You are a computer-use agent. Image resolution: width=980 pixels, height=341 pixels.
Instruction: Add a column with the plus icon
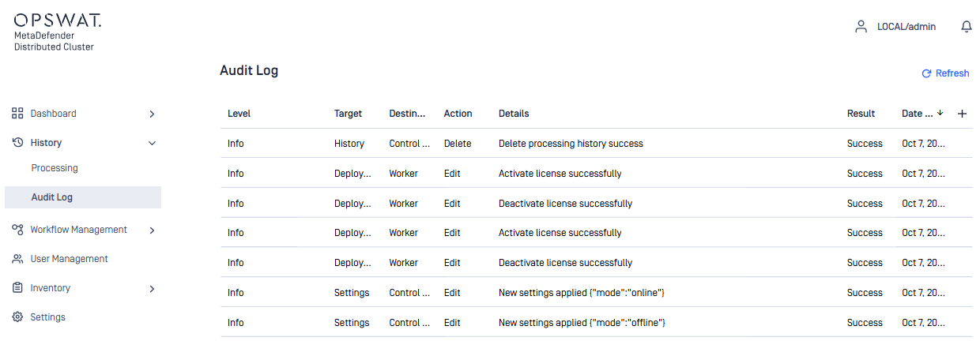pos(962,114)
